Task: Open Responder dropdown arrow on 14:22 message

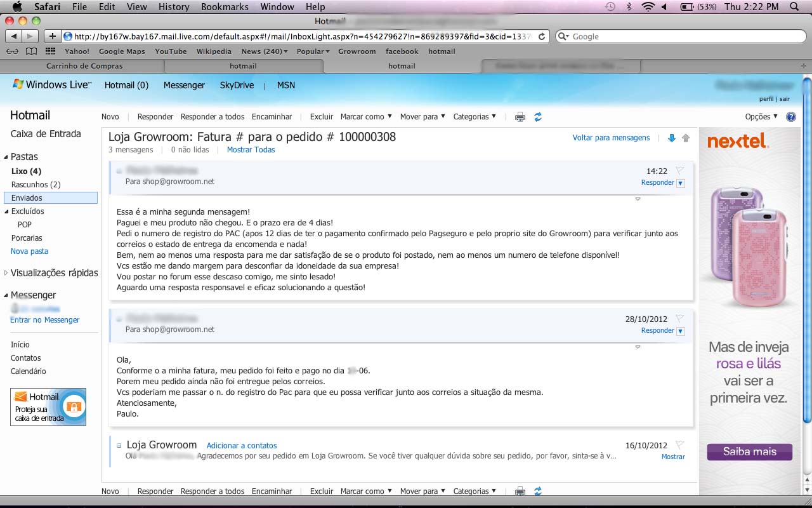Action: pyautogui.click(x=681, y=183)
